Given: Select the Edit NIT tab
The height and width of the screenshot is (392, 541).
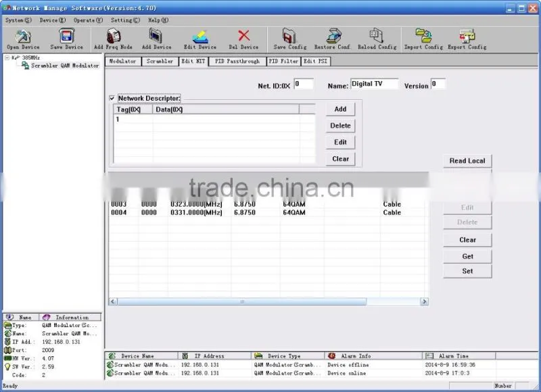Looking at the screenshot, I should coord(193,62).
